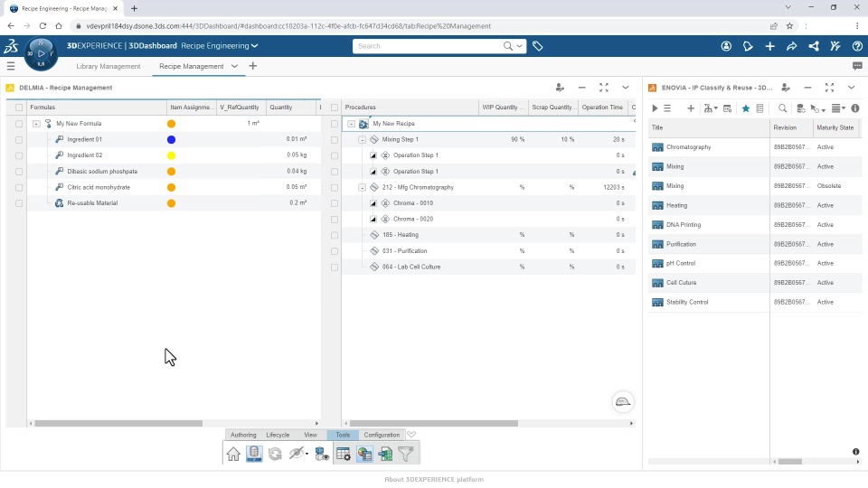Select the View toolbar tab
868x488 pixels.
pyautogui.click(x=310, y=435)
